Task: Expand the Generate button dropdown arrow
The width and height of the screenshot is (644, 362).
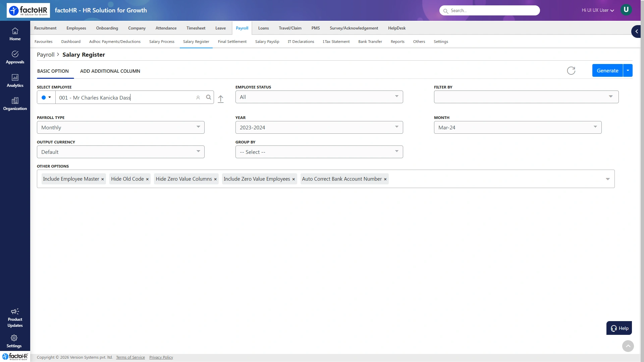Action: click(628, 70)
